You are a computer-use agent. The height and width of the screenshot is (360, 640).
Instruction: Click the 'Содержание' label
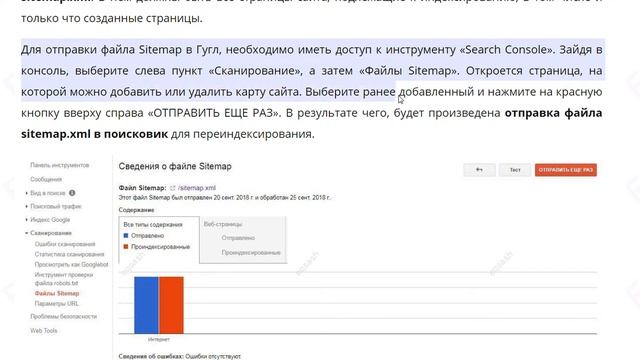point(136,210)
